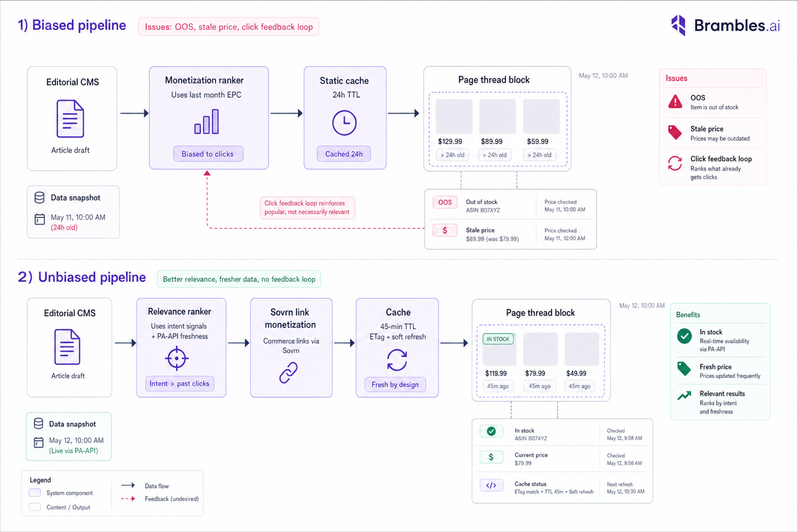Click the Click feedback loop refresh icon
This screenshot has width=798, height=532.
pos(675,163)
